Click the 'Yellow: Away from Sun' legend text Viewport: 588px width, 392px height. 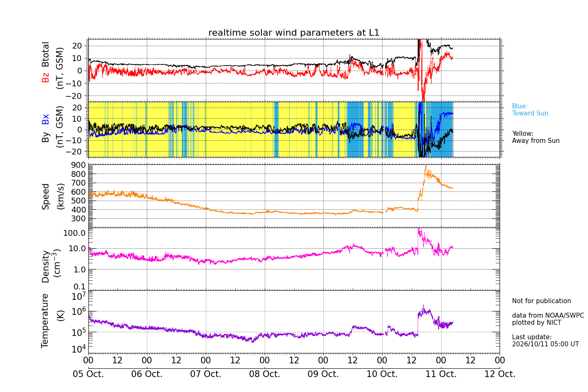[x=536, y=137]
